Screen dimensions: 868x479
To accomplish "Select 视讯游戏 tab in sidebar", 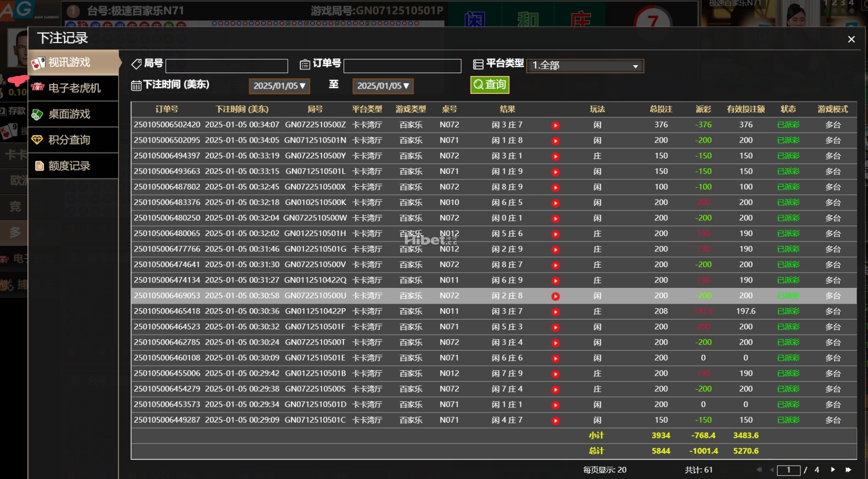I will click(73, 62).
